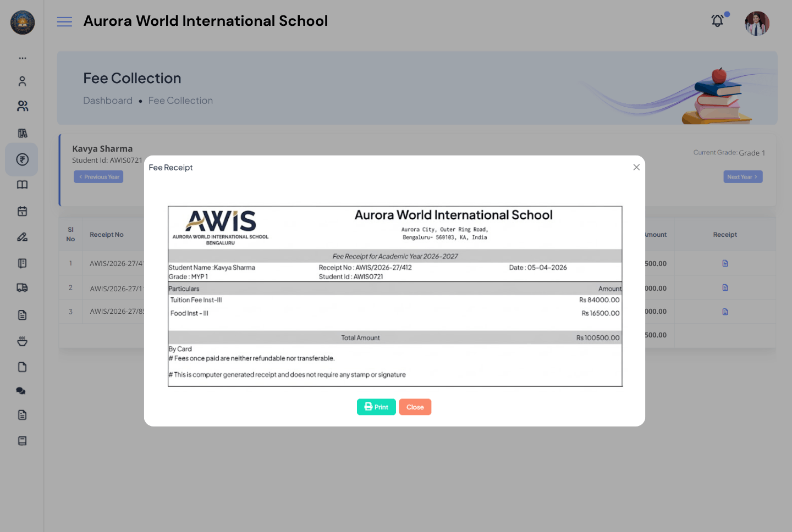Image resolution: width=792 pixels, height=532 pixels.
Task: Click the three-dots overflow at sidebar top
Action: (x=23, y=57)
